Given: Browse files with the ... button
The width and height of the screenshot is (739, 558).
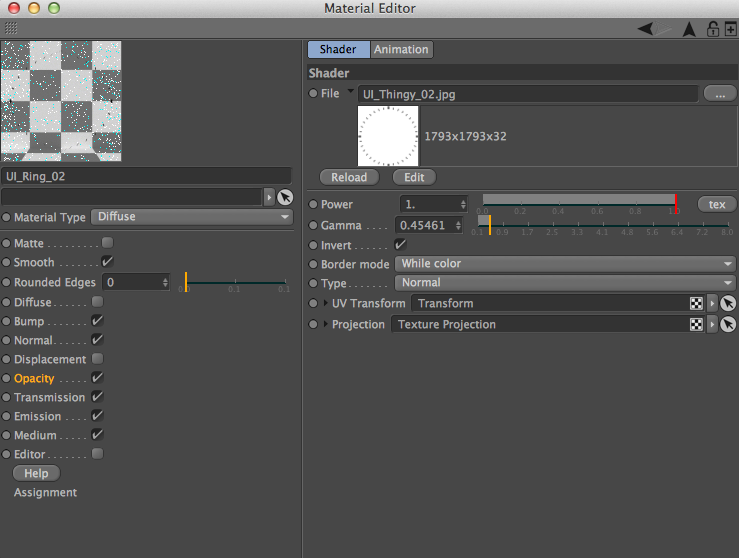Looking at the screenshot, I should click(x=720, y=93).
